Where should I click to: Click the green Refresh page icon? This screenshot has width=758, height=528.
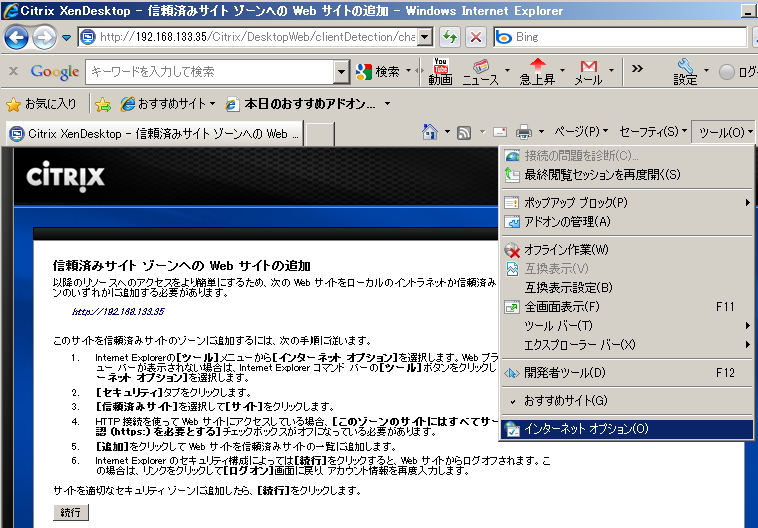450,37
